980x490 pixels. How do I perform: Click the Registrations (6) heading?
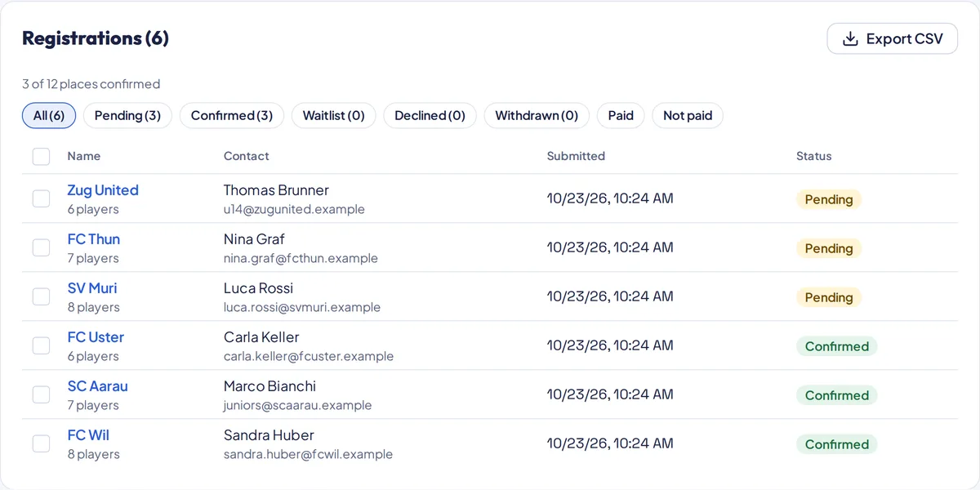[x=96, y=38]
